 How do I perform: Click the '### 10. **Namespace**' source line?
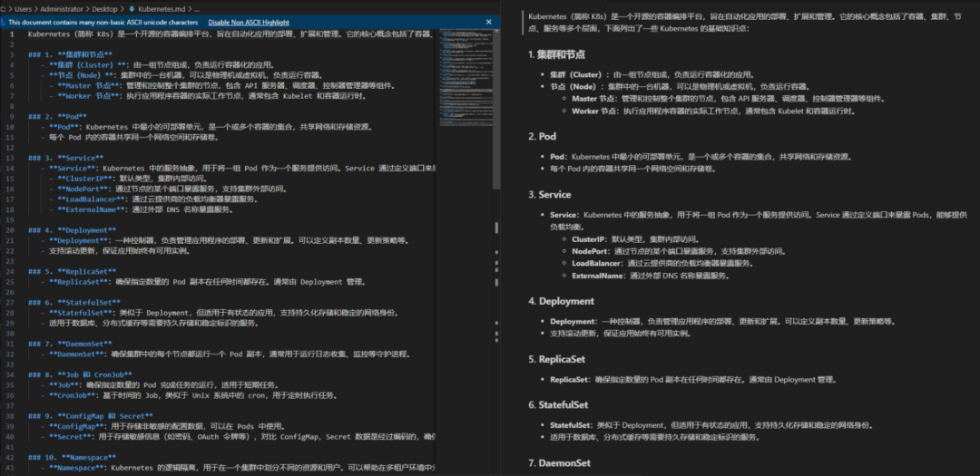click(x=72, y=457)
